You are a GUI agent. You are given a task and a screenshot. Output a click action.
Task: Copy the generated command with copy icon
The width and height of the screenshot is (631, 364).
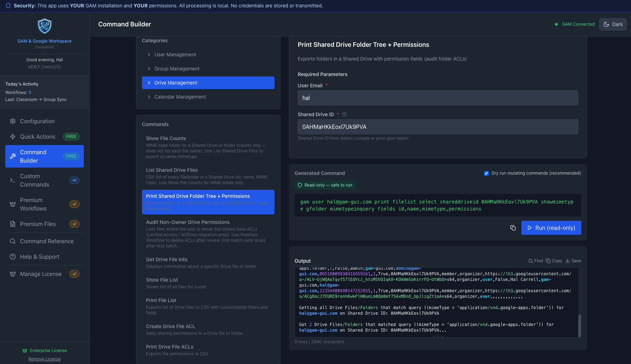click(513, 228)
